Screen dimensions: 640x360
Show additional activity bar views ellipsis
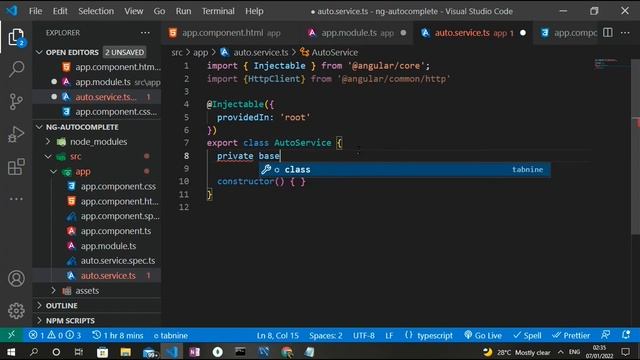point(16,199)
